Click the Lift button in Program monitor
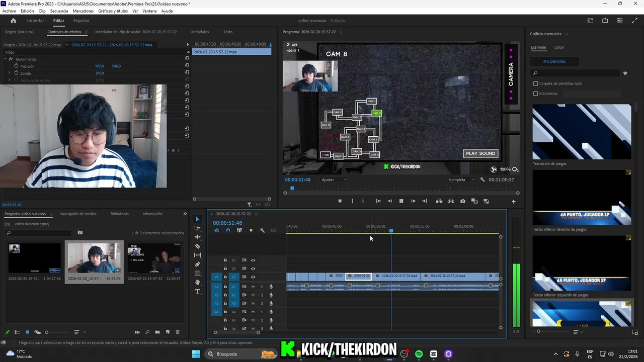This screenshot has height=362, width=644. (x=439, y=201)
